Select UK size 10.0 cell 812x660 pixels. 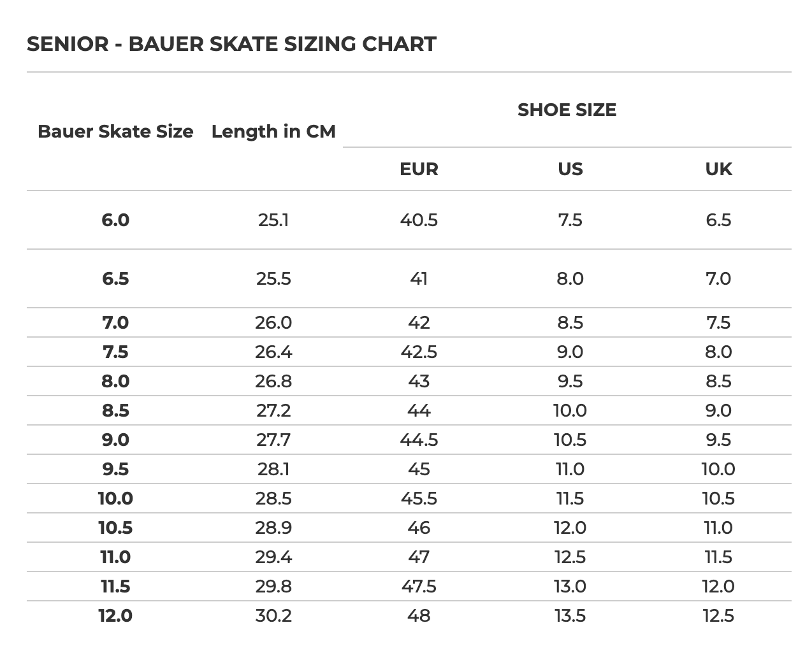point(718,469)
